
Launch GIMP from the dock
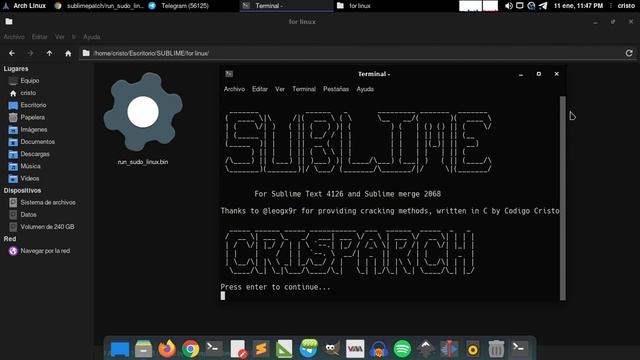(x=332, y=349)
